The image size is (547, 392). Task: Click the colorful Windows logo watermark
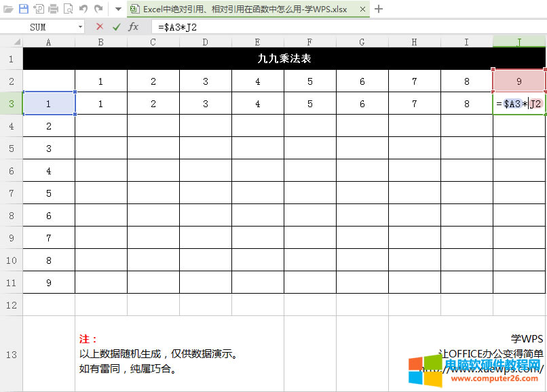point(425,370)
